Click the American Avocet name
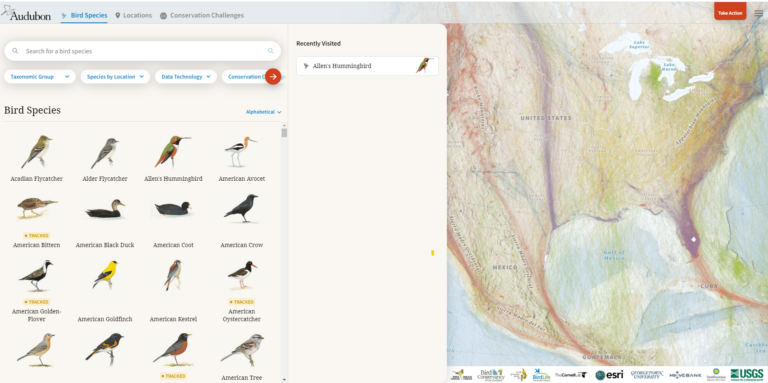The image size is (768, 383). [x=241, y=179]
